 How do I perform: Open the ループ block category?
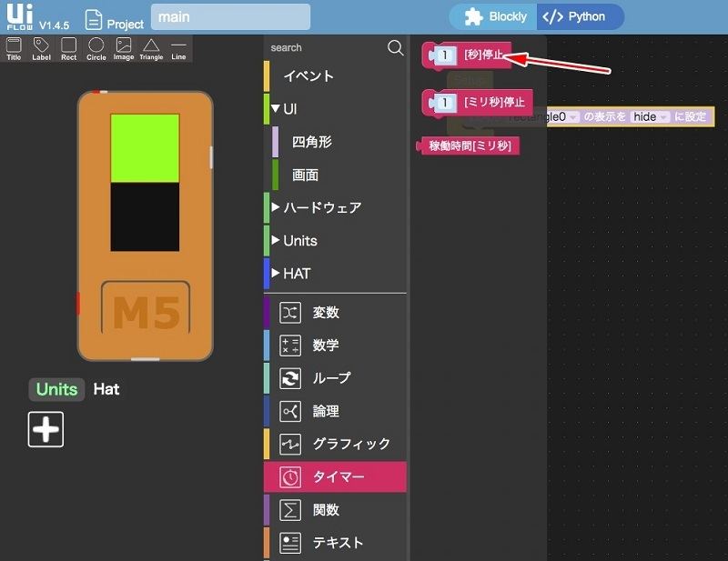pos(331,378)
